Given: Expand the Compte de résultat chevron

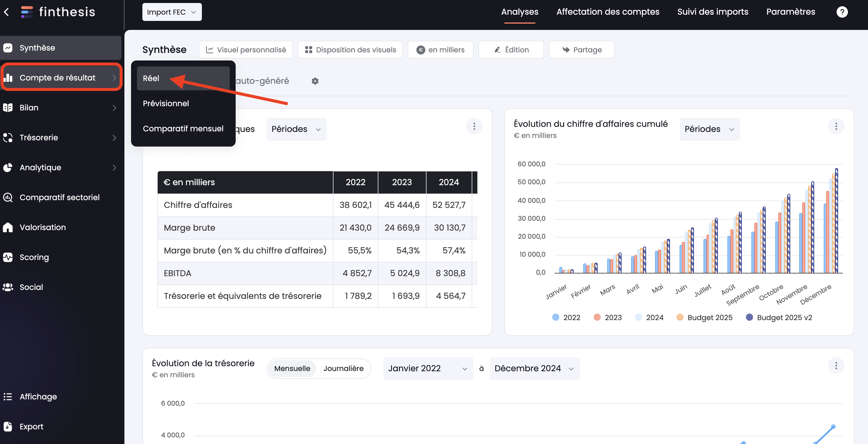Looking at the screenshot, I should (x=115, y=78).
